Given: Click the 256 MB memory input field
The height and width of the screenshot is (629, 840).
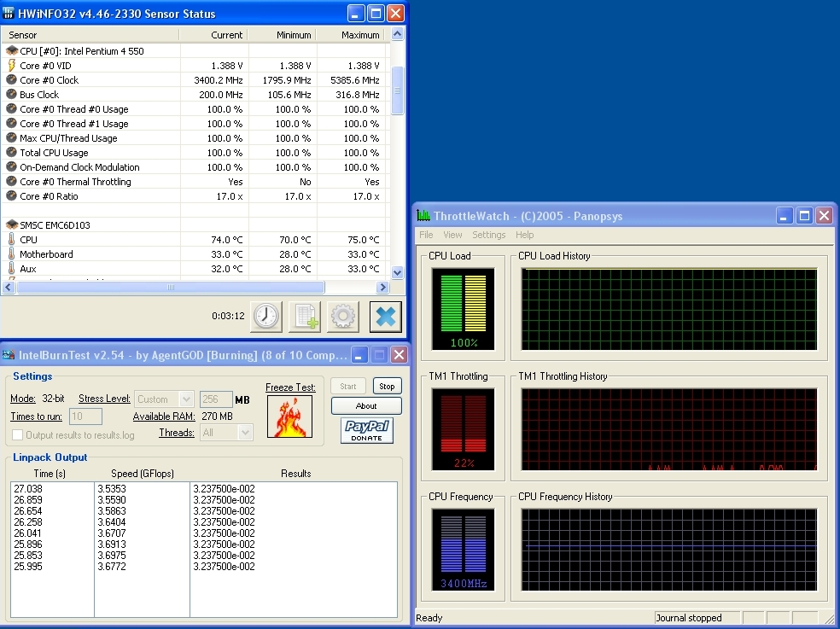Looking at the screenshot, I should [216, 399].
